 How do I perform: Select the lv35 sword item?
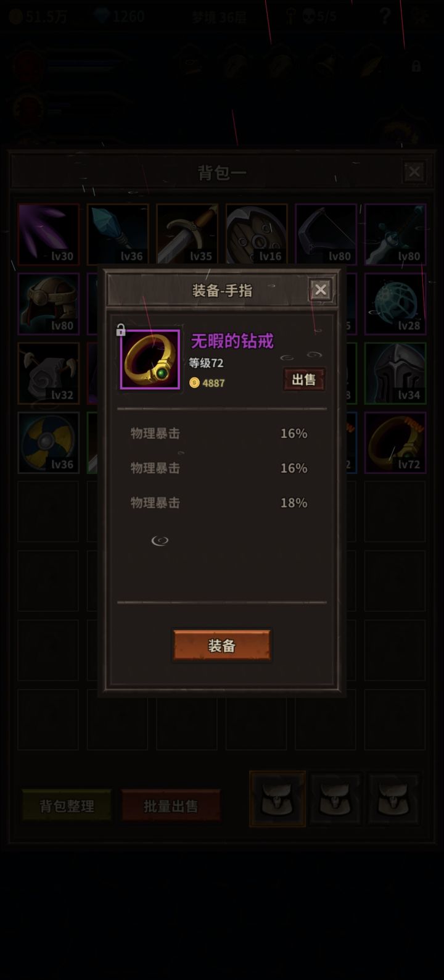pyautogui.click(x=187, y=235)
